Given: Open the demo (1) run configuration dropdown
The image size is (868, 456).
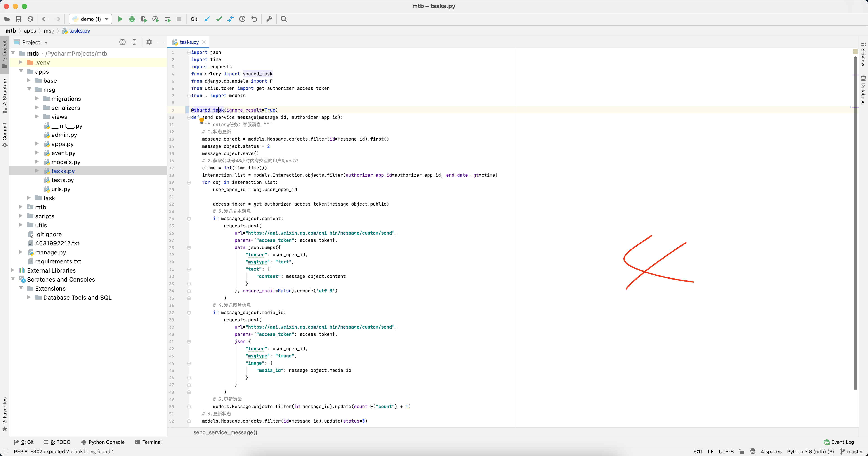Looking at the screenshot, I should point(90,19).
